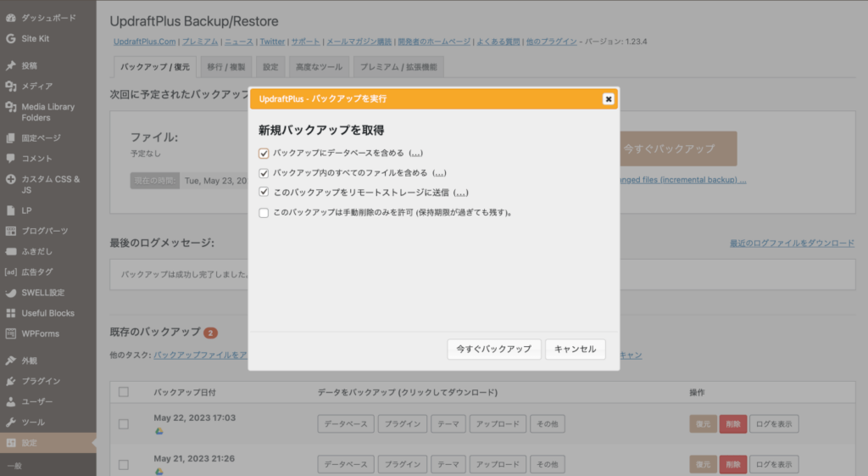Click incremental backup changed files link
Viewport: 868px width, 476px height.
point(683,180)
